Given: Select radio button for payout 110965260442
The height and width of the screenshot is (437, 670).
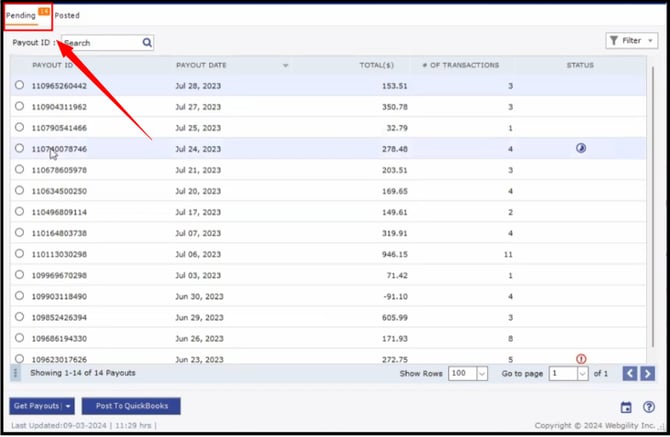Looking at the screenshot, I should pos(19,85).
